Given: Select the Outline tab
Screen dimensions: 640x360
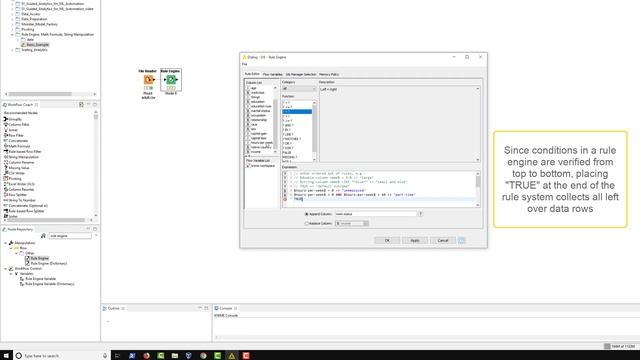Looking at the screenshot, I should tap(113, 308).
